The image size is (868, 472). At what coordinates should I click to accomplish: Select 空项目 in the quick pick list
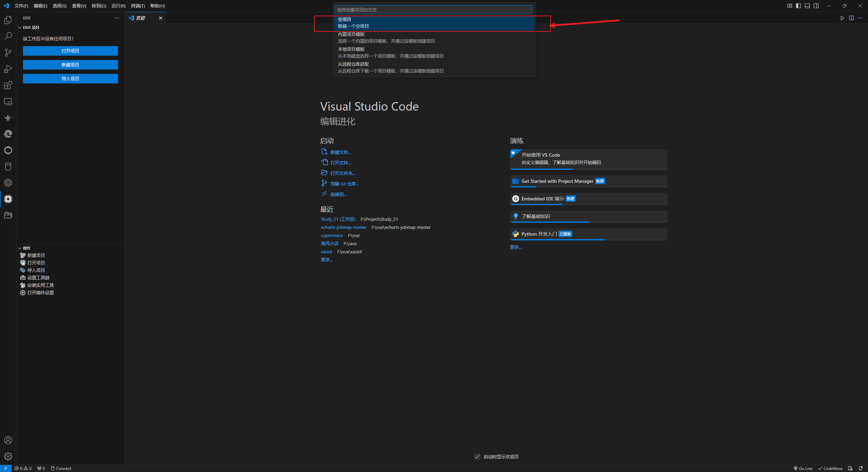[434, 23]
